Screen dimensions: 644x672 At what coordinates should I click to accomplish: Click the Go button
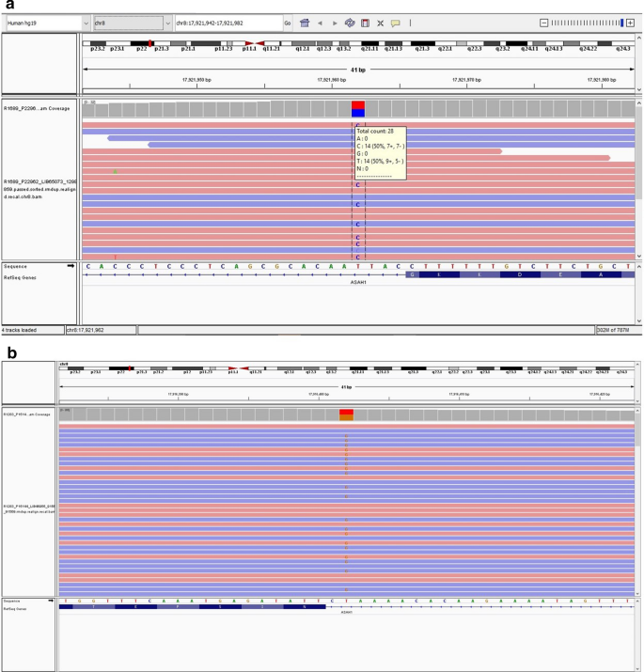(x=288, y=23)
